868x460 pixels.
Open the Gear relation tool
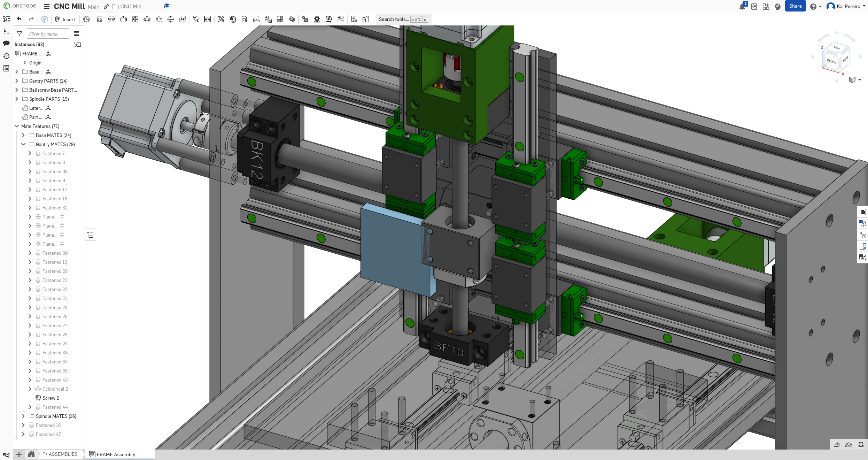tap(305, 19)
